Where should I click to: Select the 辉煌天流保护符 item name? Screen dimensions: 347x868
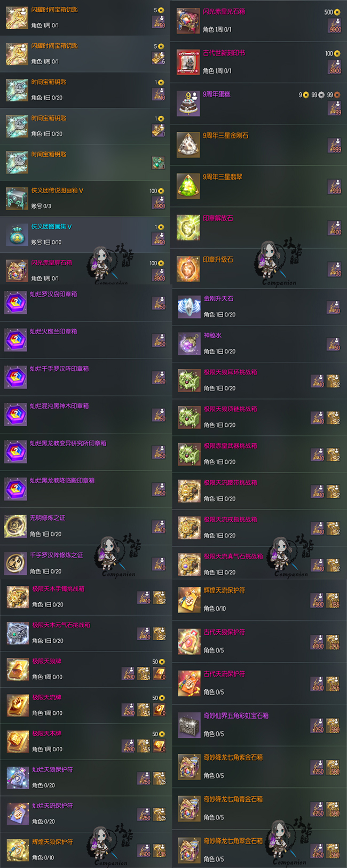[224, 591]
